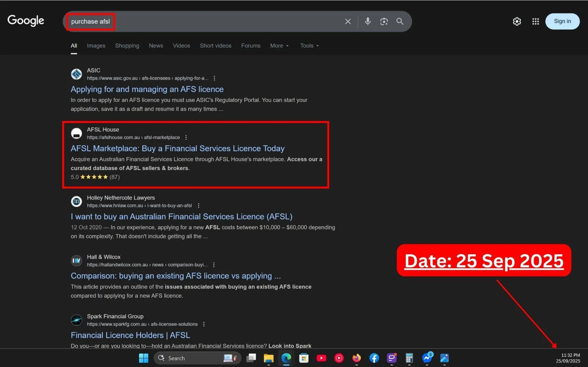Open Google Lens image search
The width and height of the screenshot is (588, 367).
pos(384,21)
